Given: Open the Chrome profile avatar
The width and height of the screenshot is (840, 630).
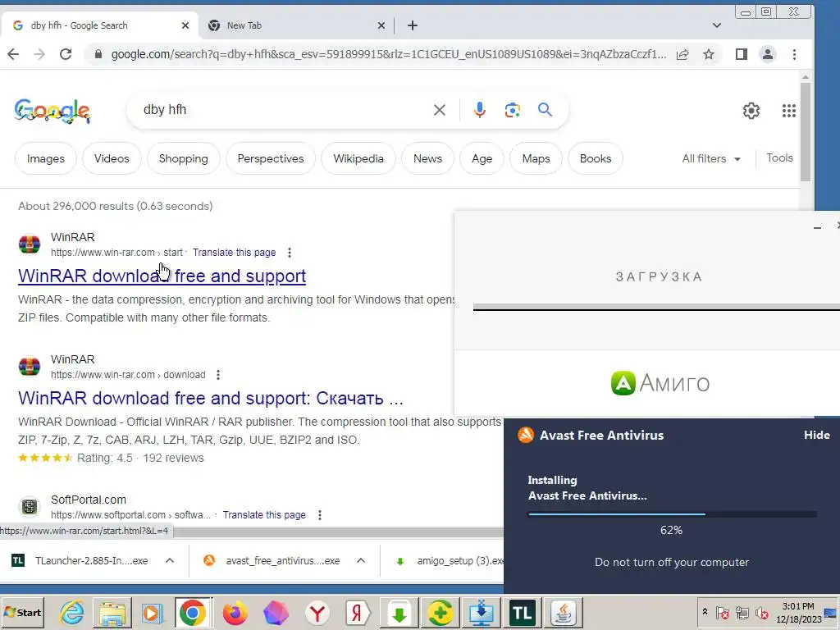Looking at the screenshot, I should [768, 54].
